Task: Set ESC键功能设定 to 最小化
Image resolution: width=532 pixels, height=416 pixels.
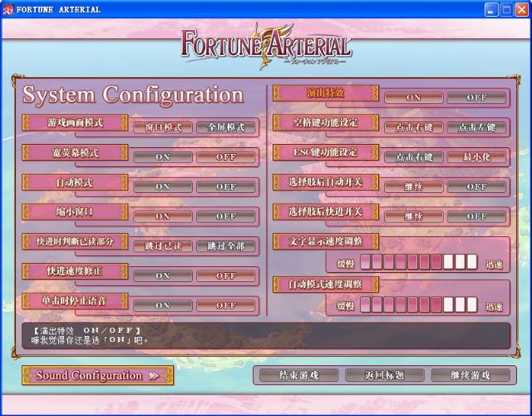Action: (x=476, y=157)
